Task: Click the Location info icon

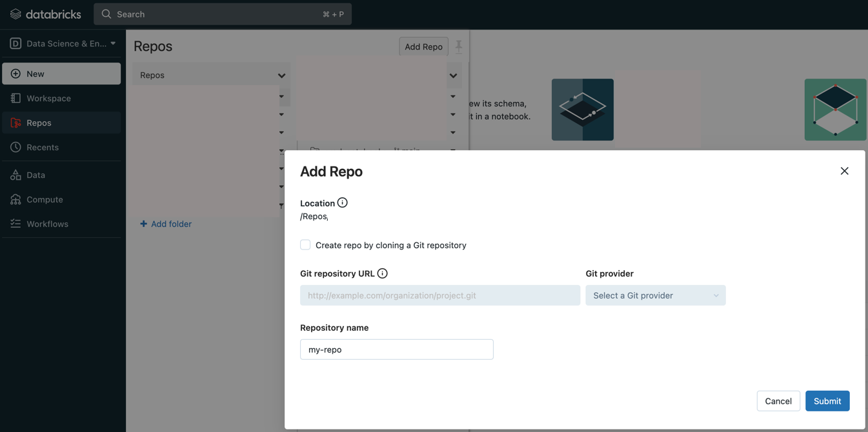Action: [x=342, y=202]
